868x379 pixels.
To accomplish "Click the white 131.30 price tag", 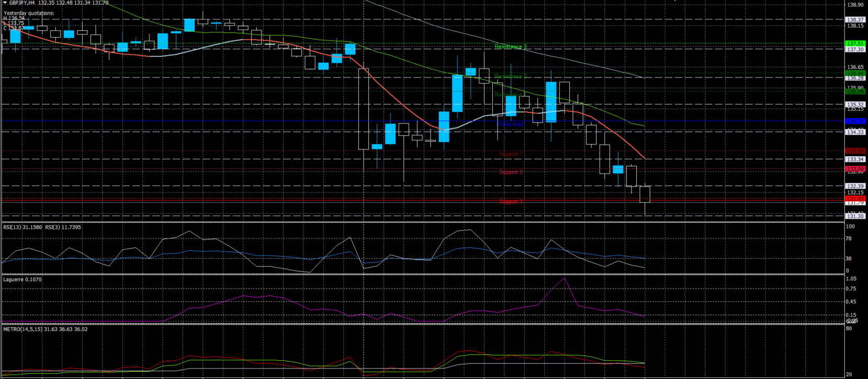I will tap(855, 216).
